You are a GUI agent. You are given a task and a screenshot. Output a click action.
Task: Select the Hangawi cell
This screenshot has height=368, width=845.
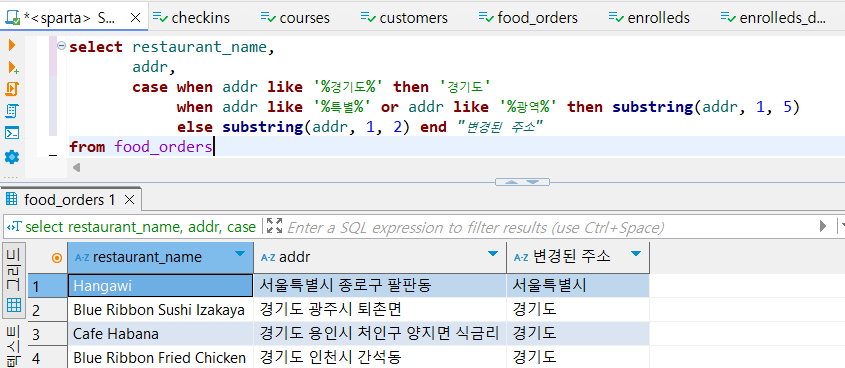tap(161, 286)
